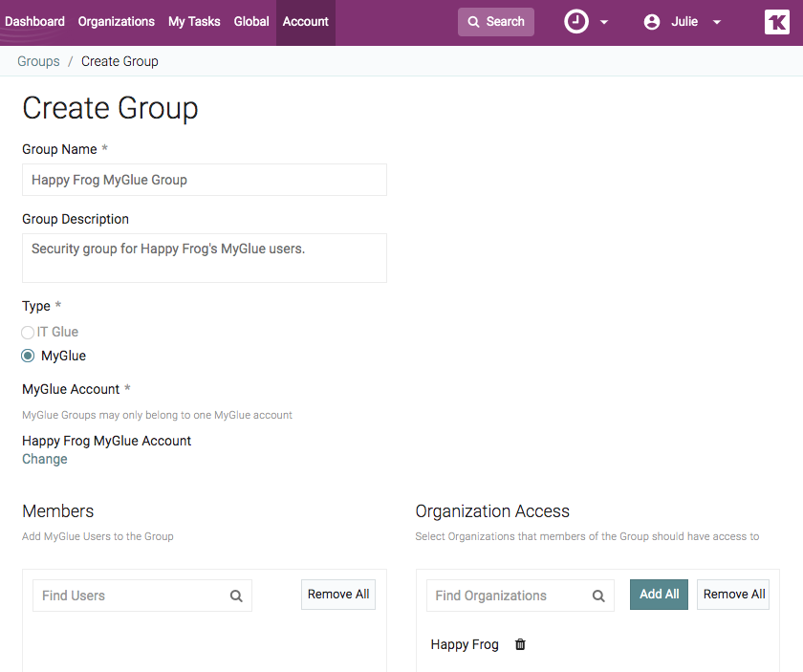Image resolution: width=803 pixels, height=672 pixels.
Task: Open the K logo icon top right
Action: 776,22
